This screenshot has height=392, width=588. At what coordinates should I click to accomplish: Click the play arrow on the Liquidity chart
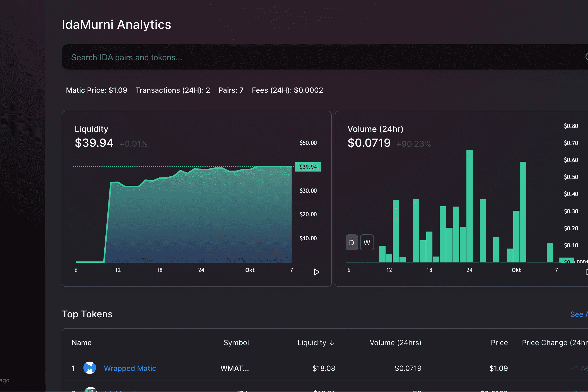(x=317, y=272)
